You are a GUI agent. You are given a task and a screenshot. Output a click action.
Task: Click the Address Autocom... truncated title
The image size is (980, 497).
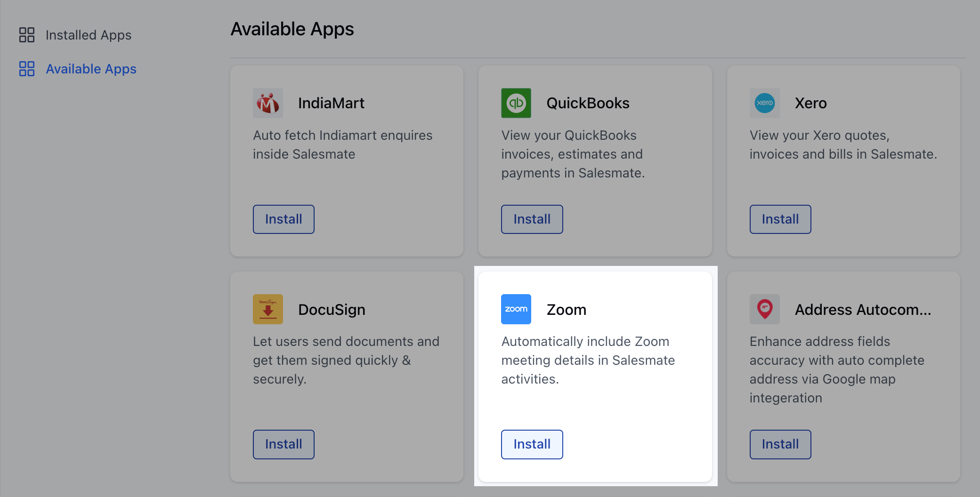tap(863, 310)
